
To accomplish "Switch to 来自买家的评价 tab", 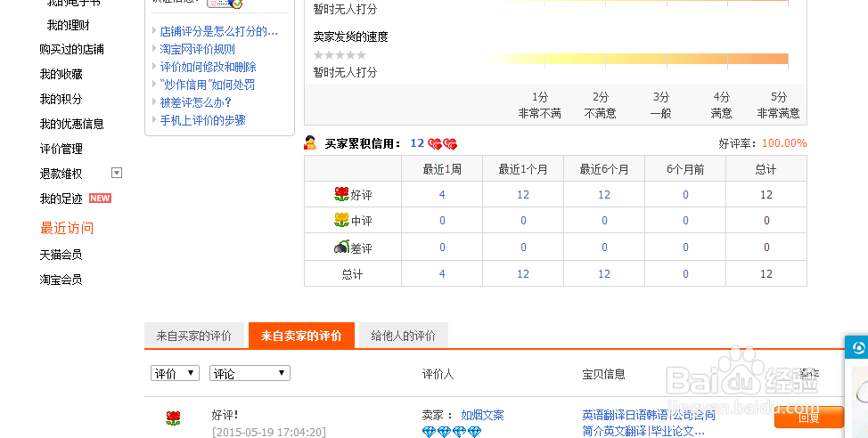I will tap(194, 336).
